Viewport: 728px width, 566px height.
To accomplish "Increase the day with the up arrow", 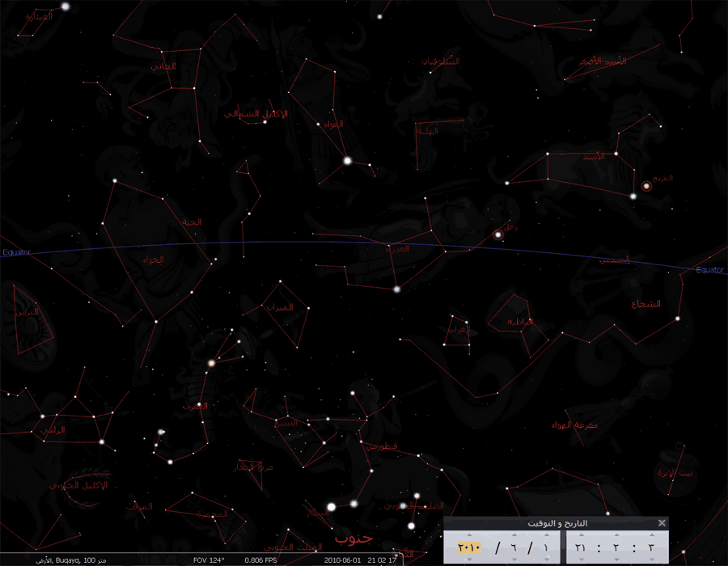I will click(x=547, y=535).
